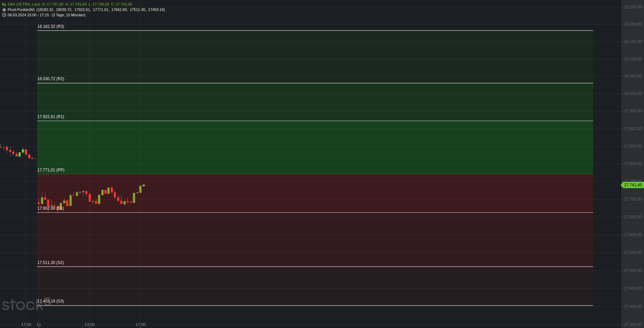
Task: Select the 18.182,32 (R3) pivot line label
Action: click(51, 26)
